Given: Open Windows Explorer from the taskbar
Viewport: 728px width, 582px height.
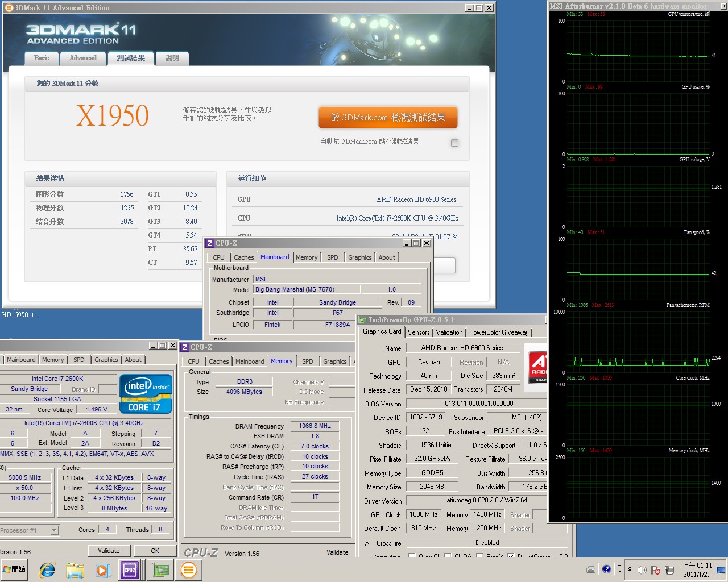Looking at the screenshot, I should pos(75,569).
